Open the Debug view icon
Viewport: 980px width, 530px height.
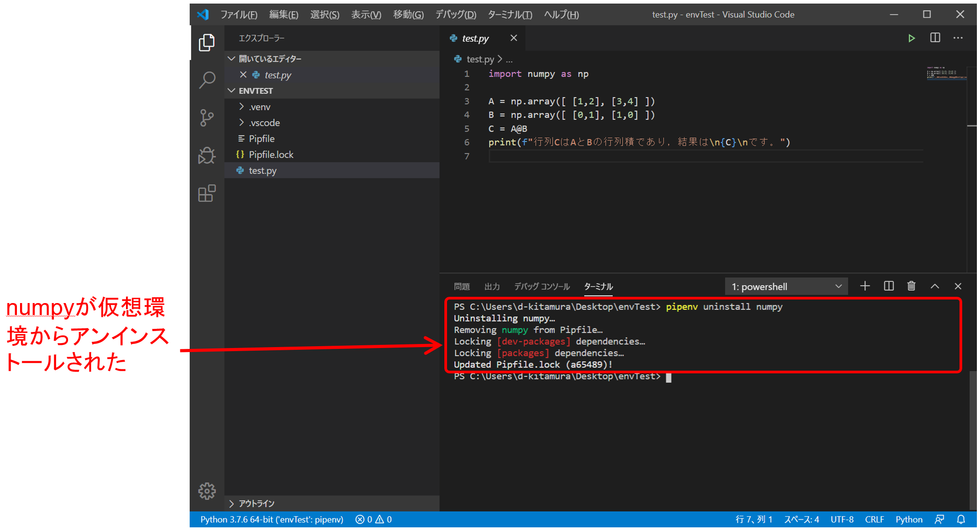point(207,156)
